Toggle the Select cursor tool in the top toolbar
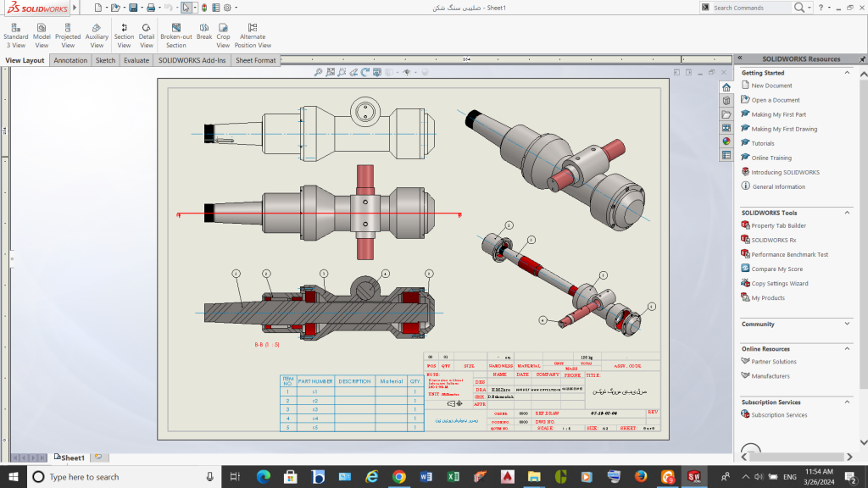 (186, 8)
